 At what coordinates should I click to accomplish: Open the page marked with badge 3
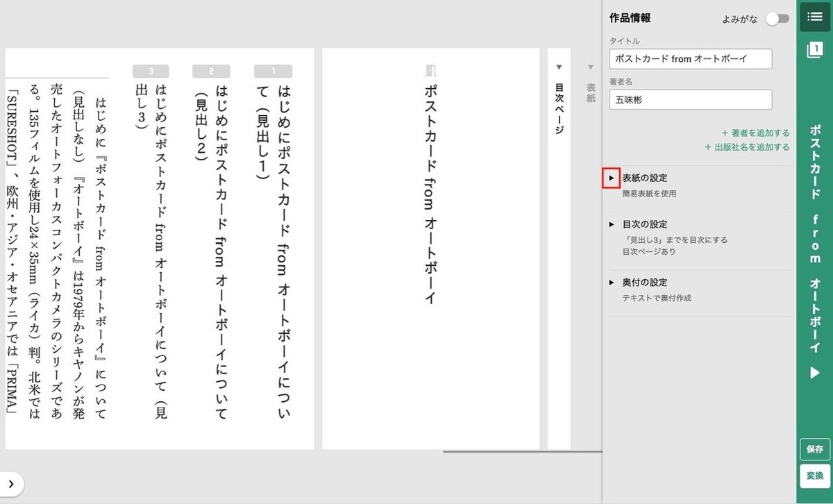click(150, 70)
